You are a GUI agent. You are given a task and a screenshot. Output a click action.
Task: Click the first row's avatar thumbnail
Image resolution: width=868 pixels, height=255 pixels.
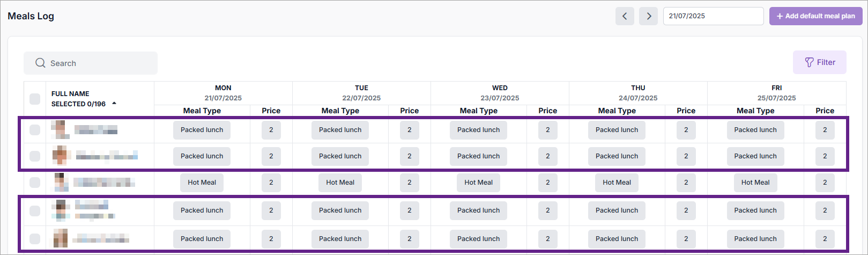pyautogui.click(x=58, y=129)
